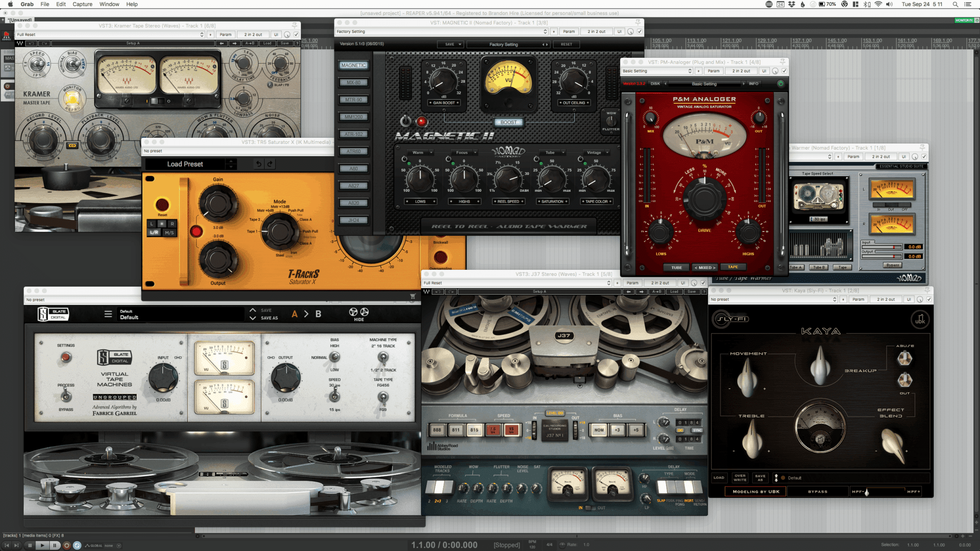Click the Kramer Tape yellow link icon

pyautogui.click(x=72, y=145)
